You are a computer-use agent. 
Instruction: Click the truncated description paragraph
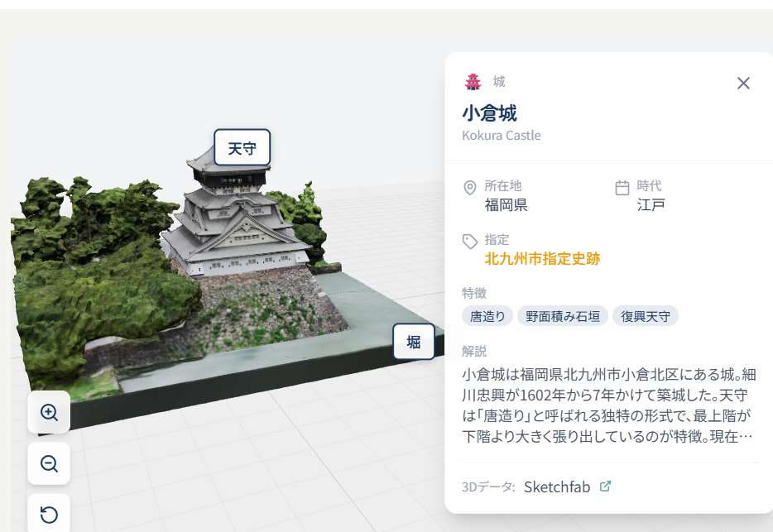[x=609, y=405]
